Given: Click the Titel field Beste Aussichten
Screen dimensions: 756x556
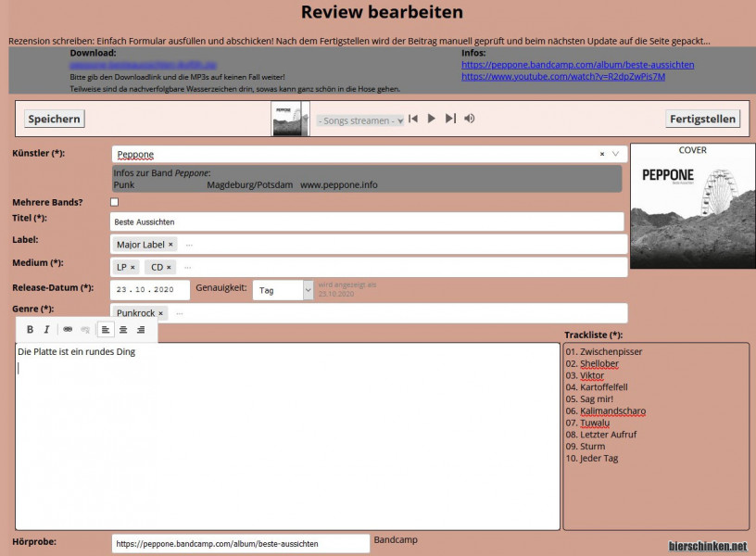Looking at the screenshot, I should (367, 222).
